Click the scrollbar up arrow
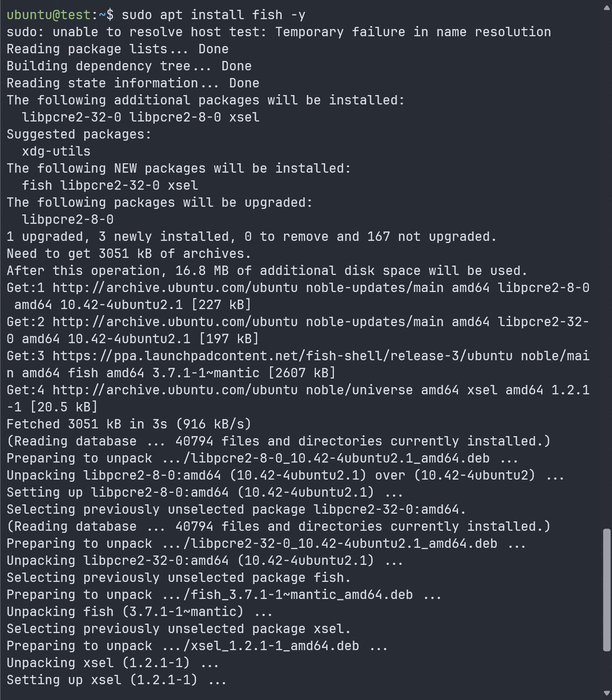Image resolution: width=612 pixels, height=700 pixels. pos(606,8)
